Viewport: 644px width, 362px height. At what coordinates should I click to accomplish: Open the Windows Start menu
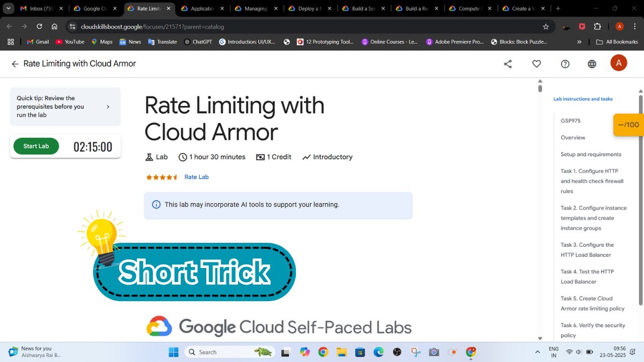click(x=173, y=352)
